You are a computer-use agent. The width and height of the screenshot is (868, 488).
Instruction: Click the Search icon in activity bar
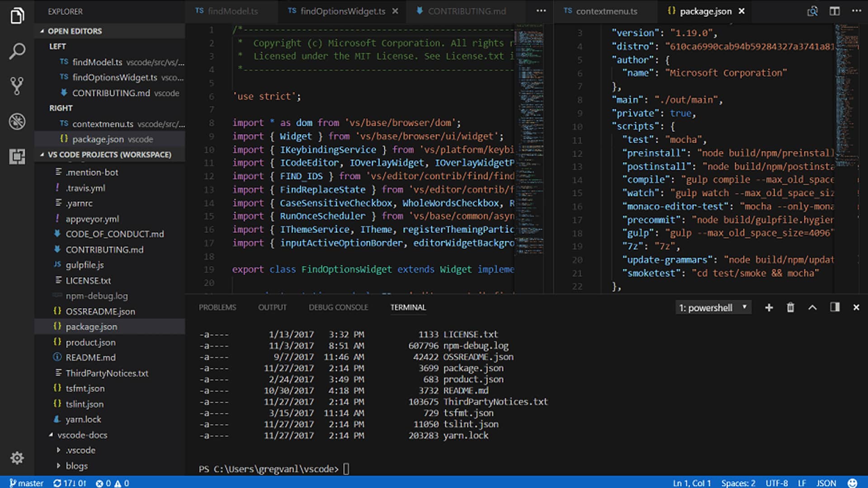click(16, 51)
